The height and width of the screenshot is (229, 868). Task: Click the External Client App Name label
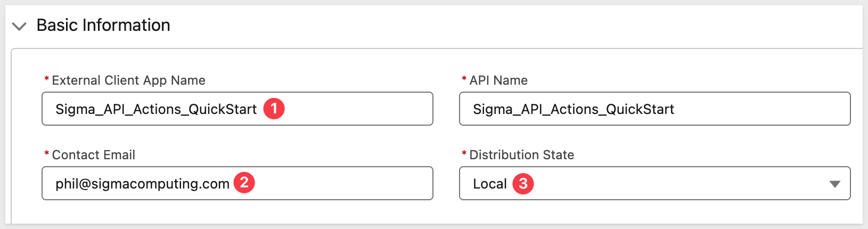pos(128,80)
